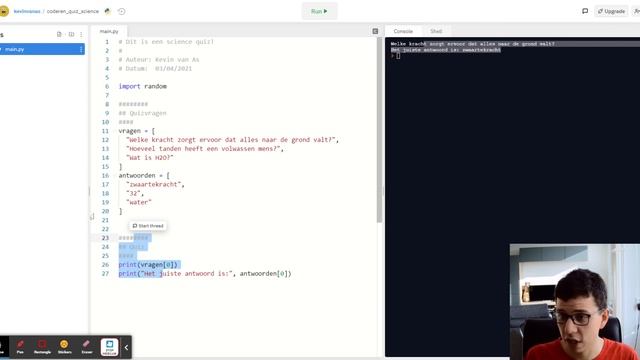Click the "water" answer string
Screen dimensions: 640x360
[139, 202]
